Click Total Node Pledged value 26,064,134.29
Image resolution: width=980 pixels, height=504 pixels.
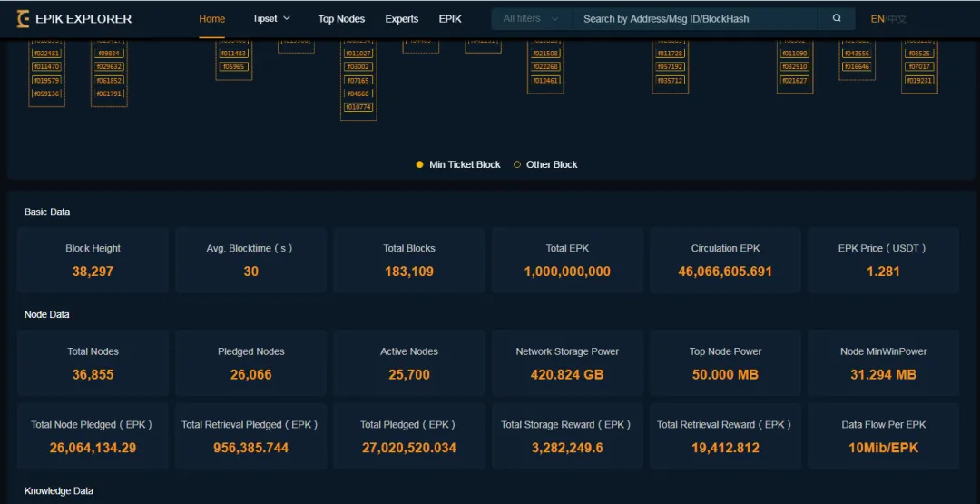(93, 448)
